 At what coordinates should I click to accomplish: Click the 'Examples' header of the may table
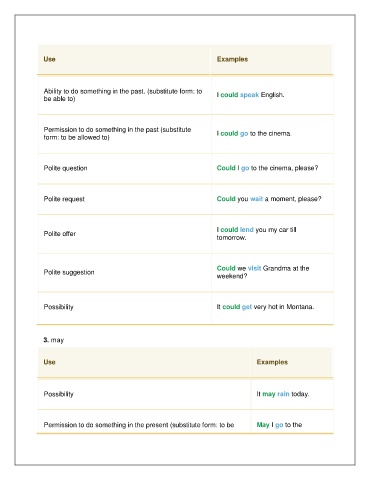(272, 362)
